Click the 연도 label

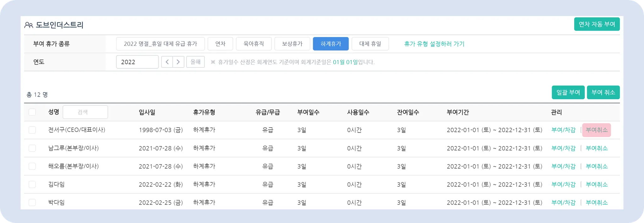pyautogui.click(x=39, y=62)
